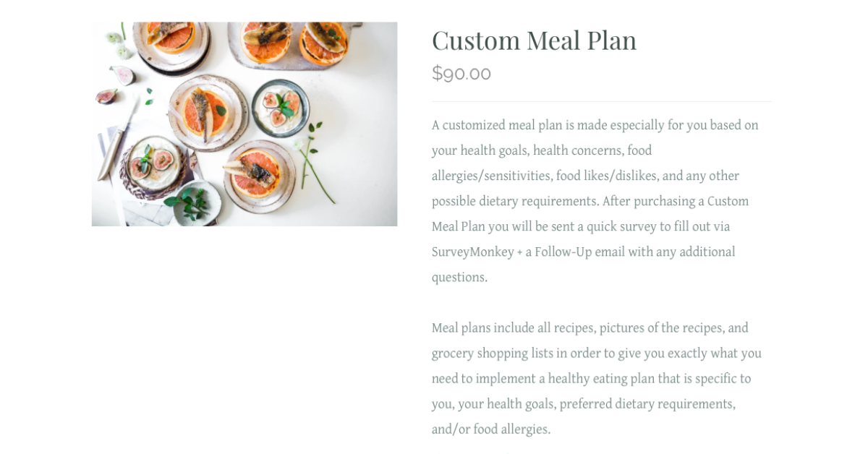Open the Custom Meal Plan product photo

244,124
